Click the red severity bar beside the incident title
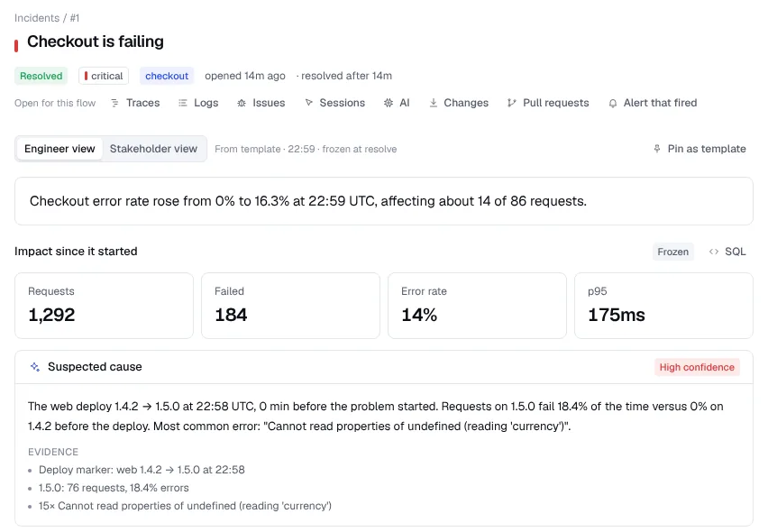This screenshot has width=768, height=532. click(x=16, y=46)
